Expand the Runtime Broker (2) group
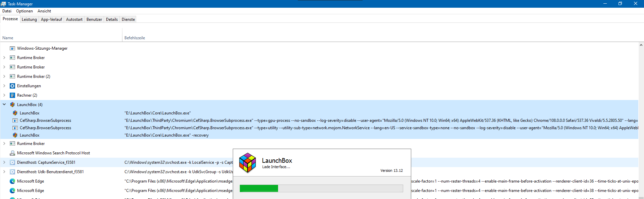Image resolution: width=644 pixels, height=199 pixels. (x=4, y=77)
